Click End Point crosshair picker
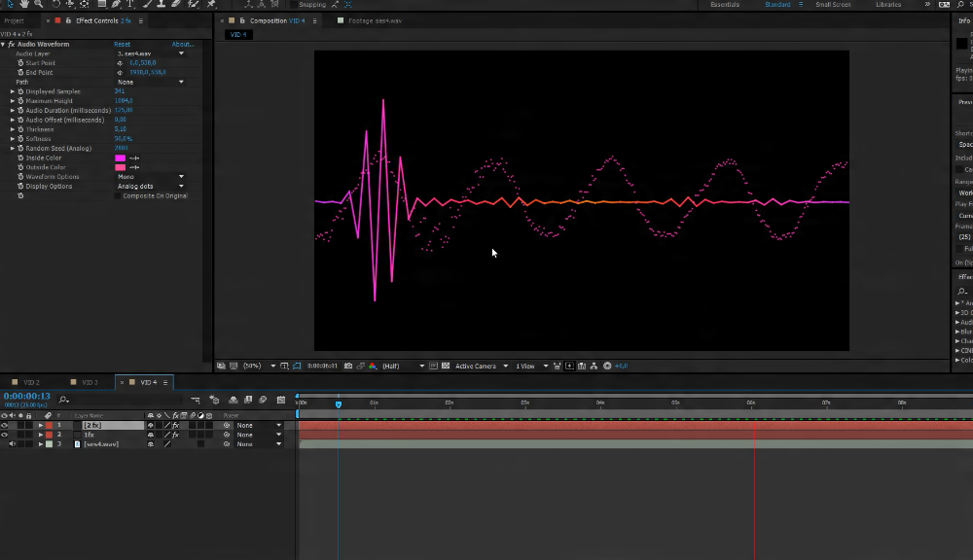 (x=120, y=73)
